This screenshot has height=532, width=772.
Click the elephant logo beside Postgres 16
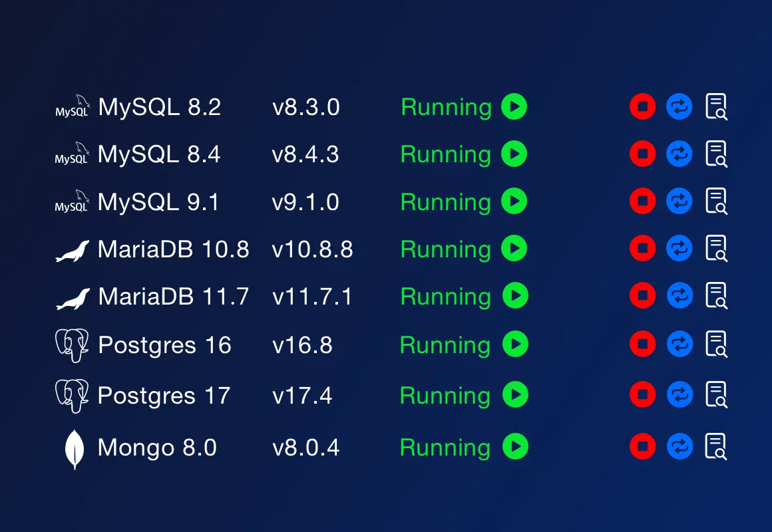pyautogui.click(x=72, y=346)
